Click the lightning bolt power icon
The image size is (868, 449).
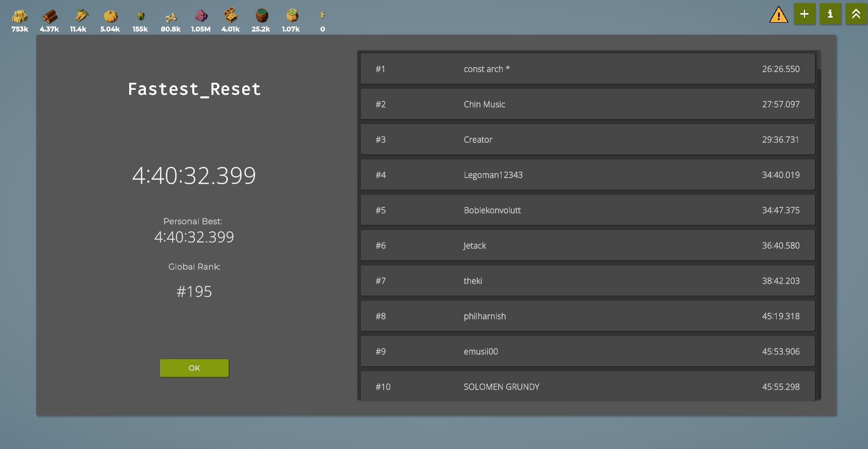pos(322,16)
